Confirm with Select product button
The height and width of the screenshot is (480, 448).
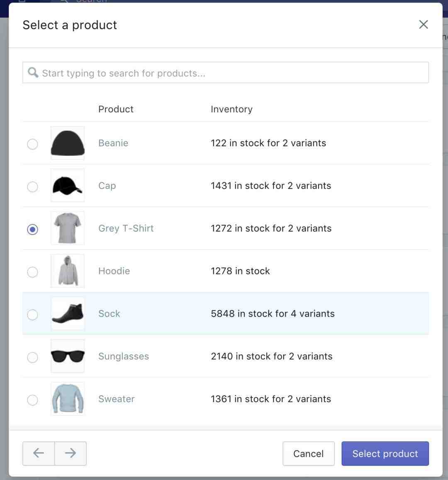385,453
